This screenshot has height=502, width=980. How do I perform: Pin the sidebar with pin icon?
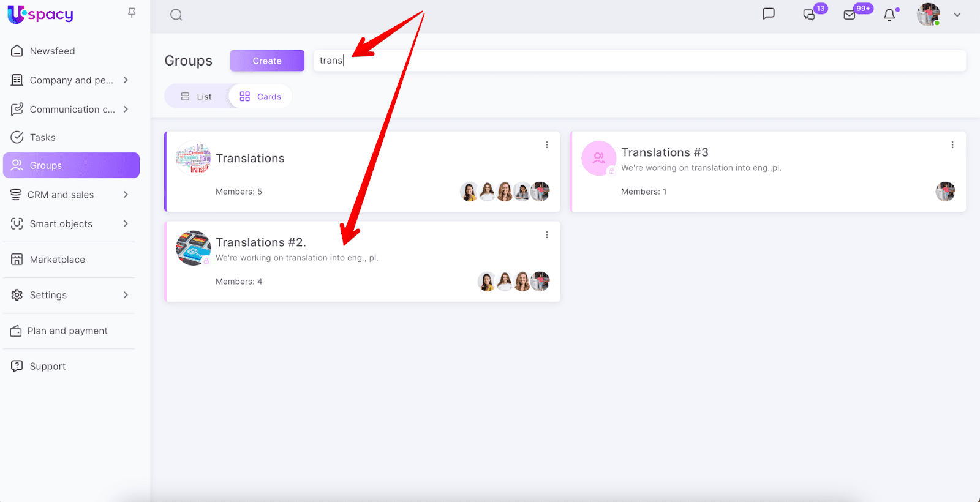132,13
